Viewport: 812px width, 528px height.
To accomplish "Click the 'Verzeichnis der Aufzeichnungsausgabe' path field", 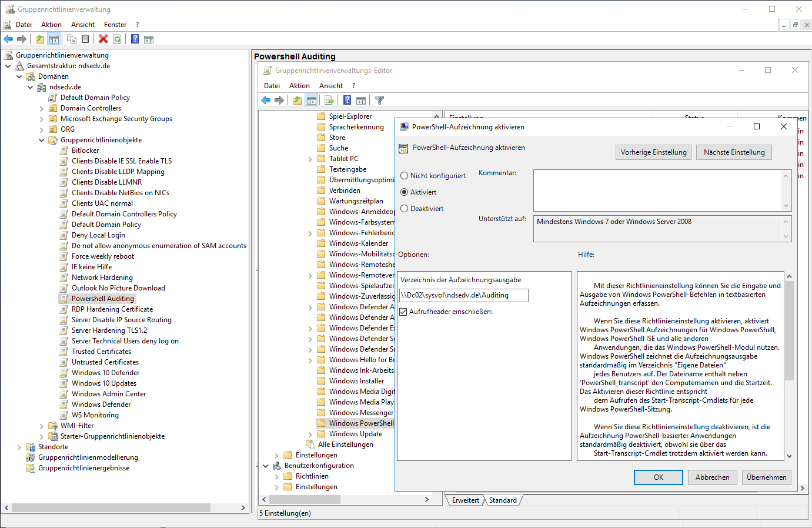I will (x=463, y=295).
